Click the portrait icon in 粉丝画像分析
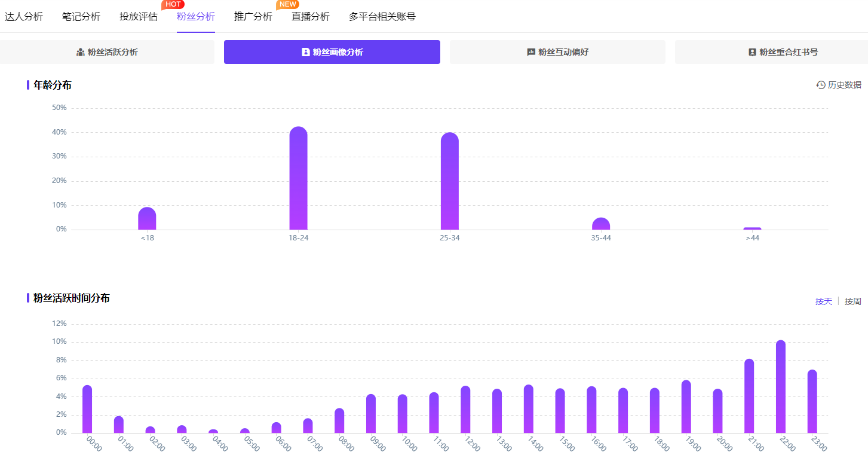The height and width of the screenshot is (476, 868). pyautogui.click(x=306, y=52)
